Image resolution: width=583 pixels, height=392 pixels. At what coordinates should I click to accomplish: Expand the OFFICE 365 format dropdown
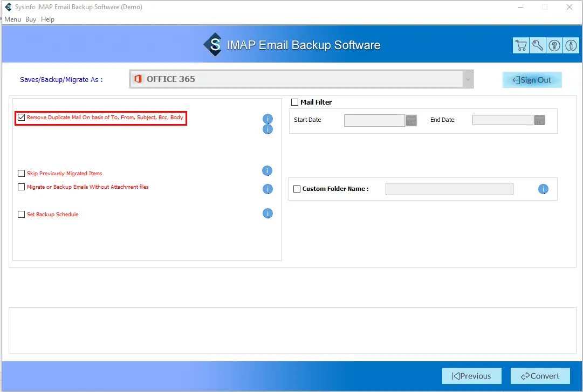tap(468, 79)
